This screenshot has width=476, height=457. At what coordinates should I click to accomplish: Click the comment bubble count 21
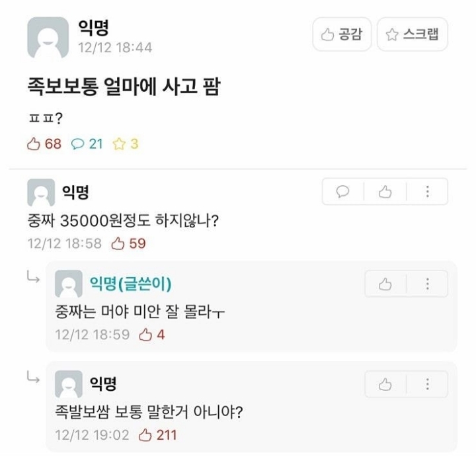click(x=87, y=144)
